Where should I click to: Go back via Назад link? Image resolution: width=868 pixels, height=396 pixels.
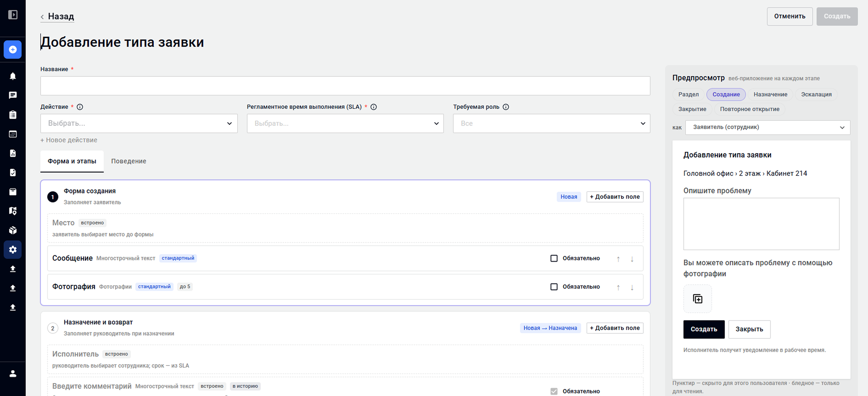tap(57, 16)
